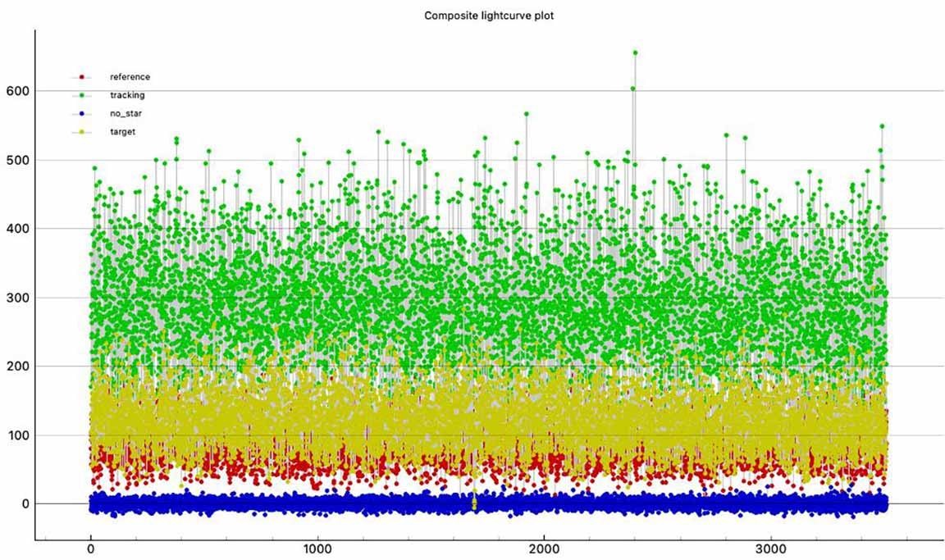
Task: Click the blue no_star legend marker
Action: click(x=82, y=113)
